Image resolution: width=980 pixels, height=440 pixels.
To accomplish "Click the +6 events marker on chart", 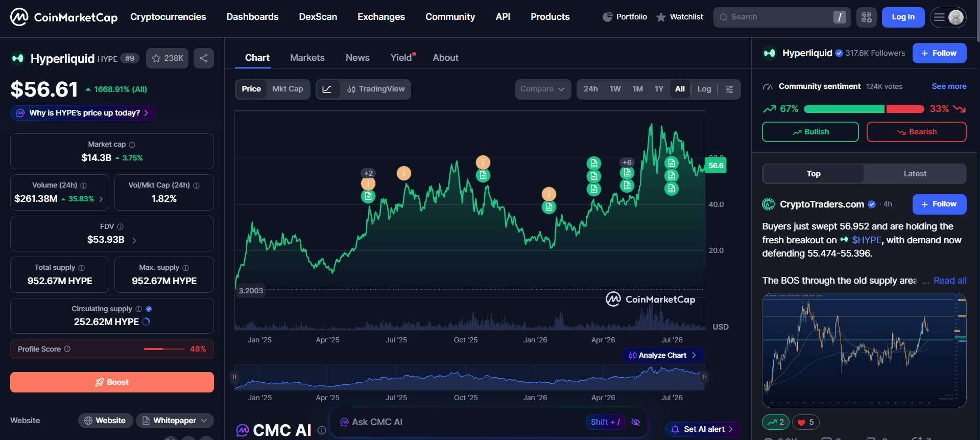I will click(627, 163).
